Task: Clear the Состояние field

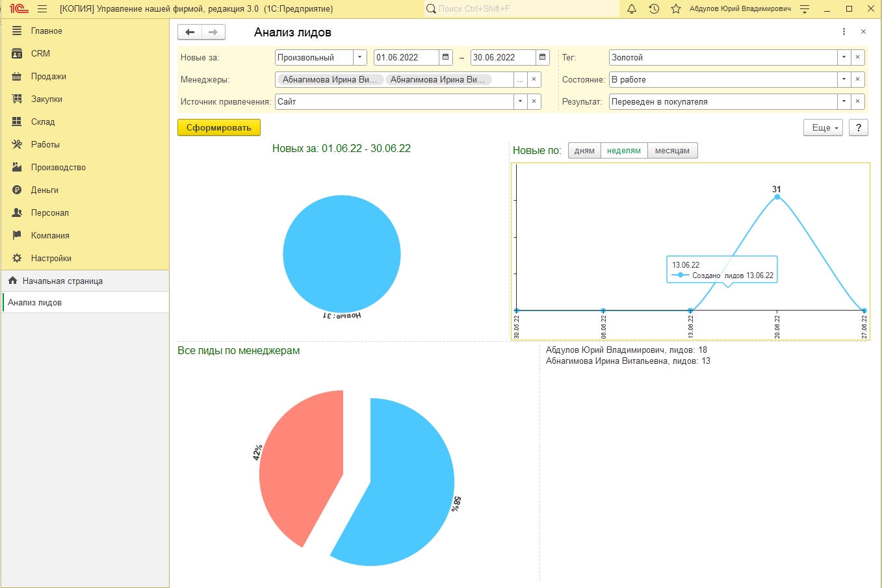Action: 857,79
